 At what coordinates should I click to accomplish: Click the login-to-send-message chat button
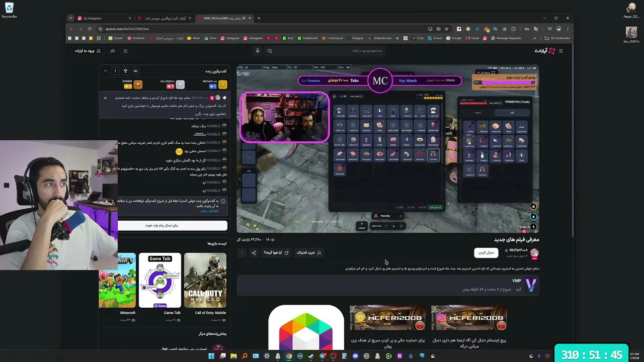coord(173,225)
